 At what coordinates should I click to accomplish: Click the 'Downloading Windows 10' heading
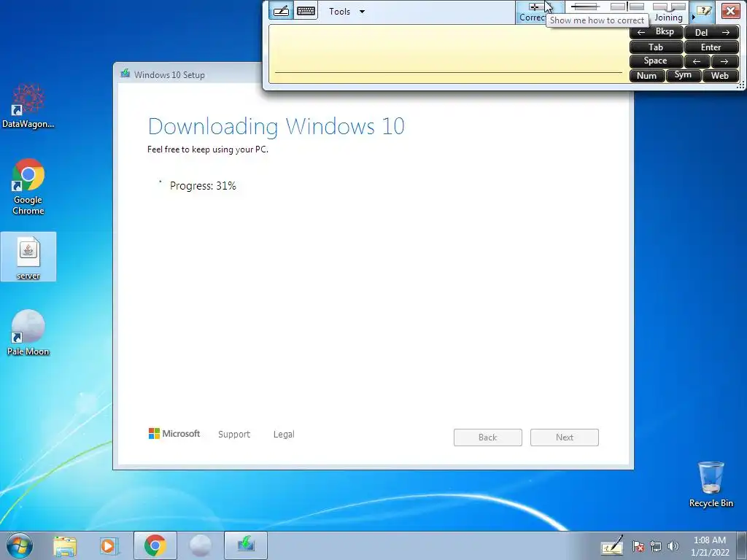point(276,127)
